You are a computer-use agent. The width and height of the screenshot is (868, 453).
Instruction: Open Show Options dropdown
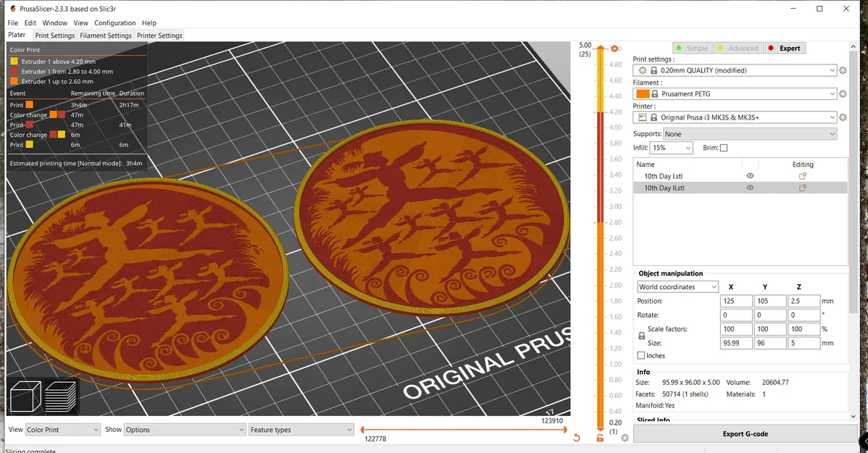[184, 430]
